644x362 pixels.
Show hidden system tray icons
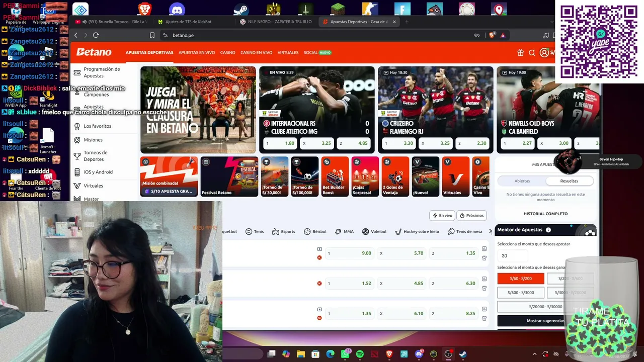(x=534, y=354)
